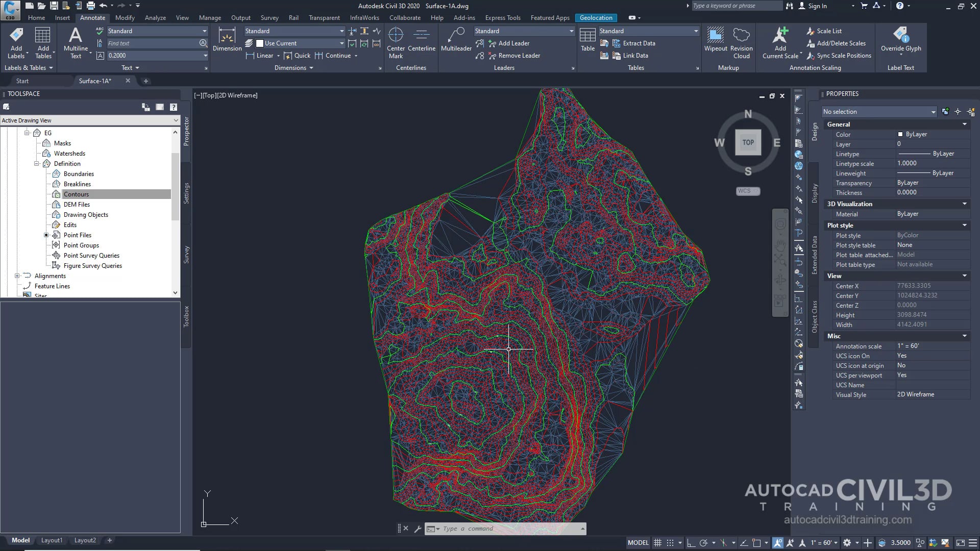Viewport: 980px width, 551px height.
Task: Select the Wipeout tool
Action: pos(715,41)
